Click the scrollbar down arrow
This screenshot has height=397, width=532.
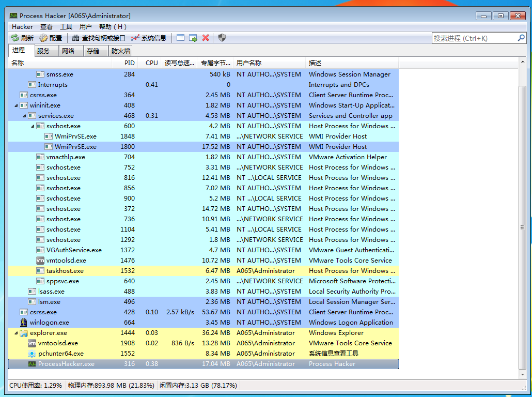pos(523,375)
